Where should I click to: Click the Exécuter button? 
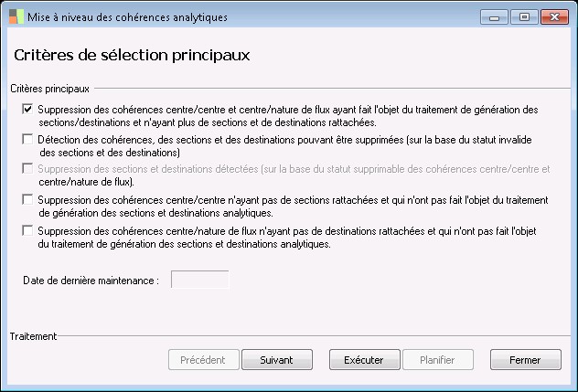[363, 360]
